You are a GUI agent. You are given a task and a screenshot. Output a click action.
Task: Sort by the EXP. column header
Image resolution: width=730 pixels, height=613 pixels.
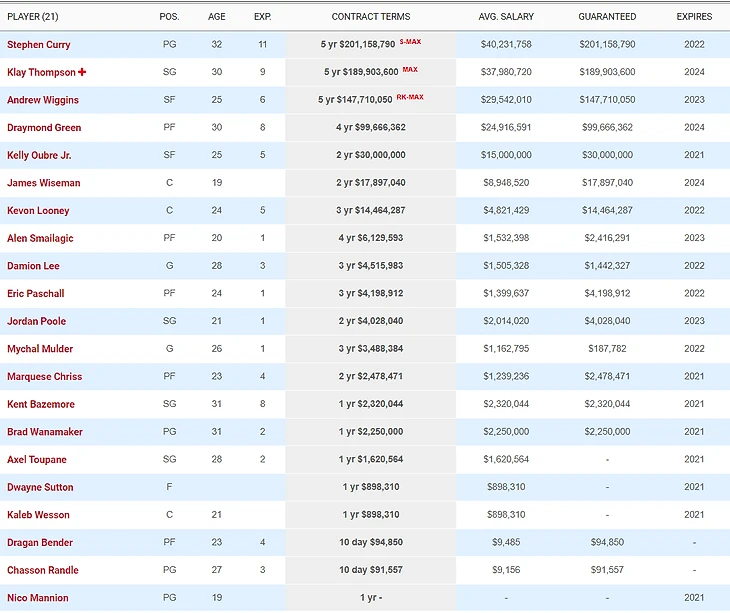[x=262, y=17]
